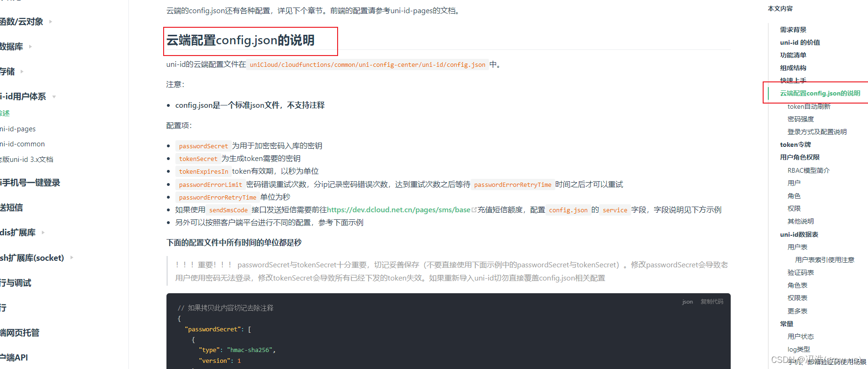Viewport: 868px width, 369px height.
Task: Click the passwordSecret config item code
Action: pyautogui.click(x=203, y=146)
